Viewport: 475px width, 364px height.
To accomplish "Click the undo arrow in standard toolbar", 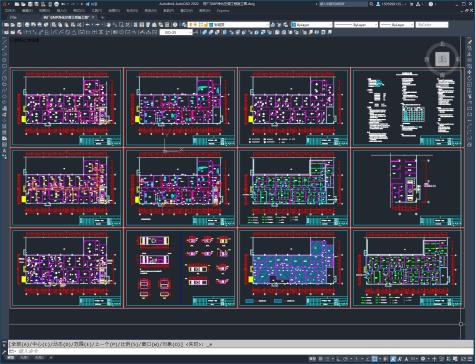I will [87, 25].
